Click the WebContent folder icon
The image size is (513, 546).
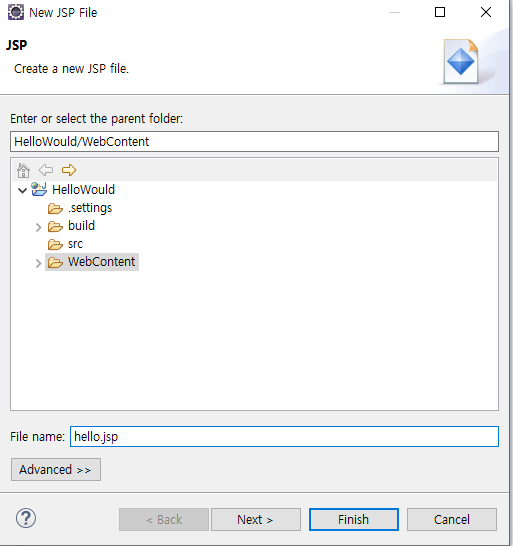tap(55, 262)
